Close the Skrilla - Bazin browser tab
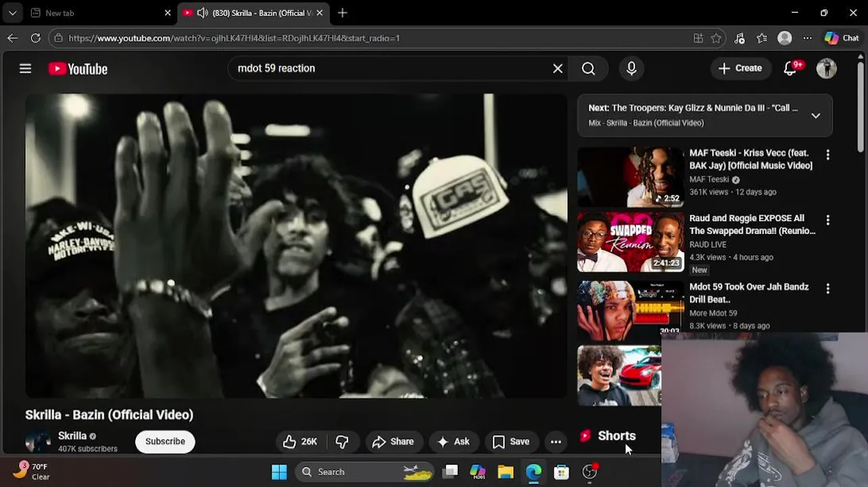The width and height of the screenshot is (868, 487). pos(320,13)
